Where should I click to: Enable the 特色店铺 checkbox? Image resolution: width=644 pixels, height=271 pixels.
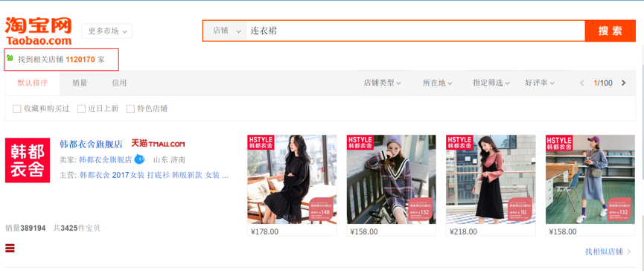(130, 109)
